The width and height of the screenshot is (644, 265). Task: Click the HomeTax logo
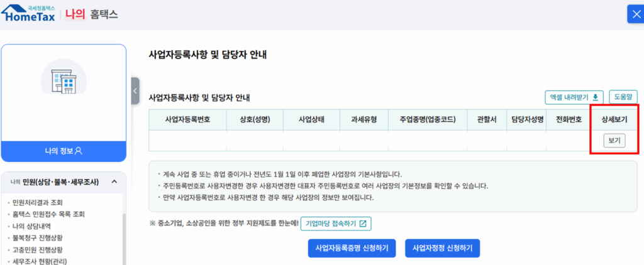click(28, 14)
